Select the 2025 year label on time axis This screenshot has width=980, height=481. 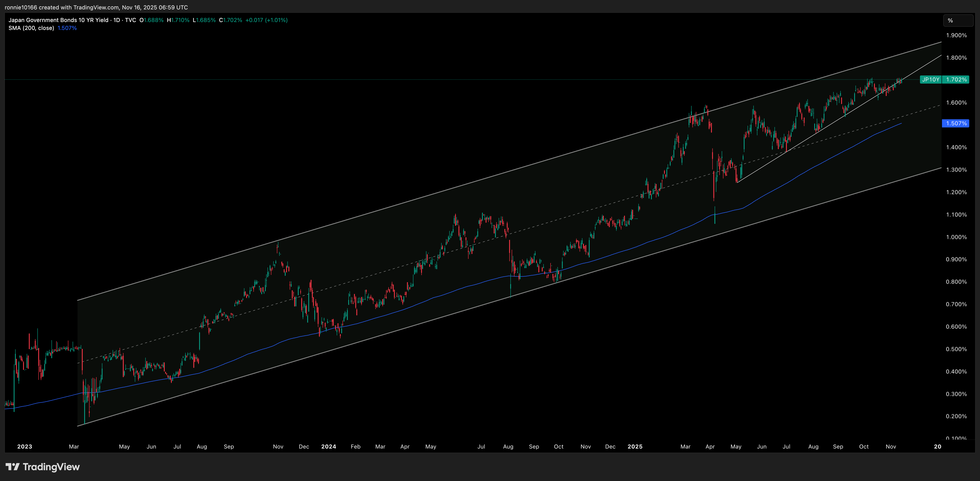tap(635, 446)
